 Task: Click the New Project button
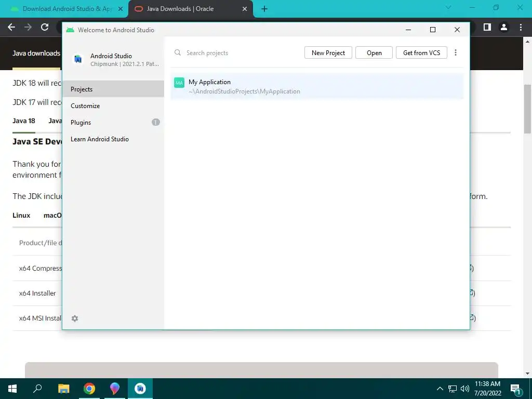point(328,52)
